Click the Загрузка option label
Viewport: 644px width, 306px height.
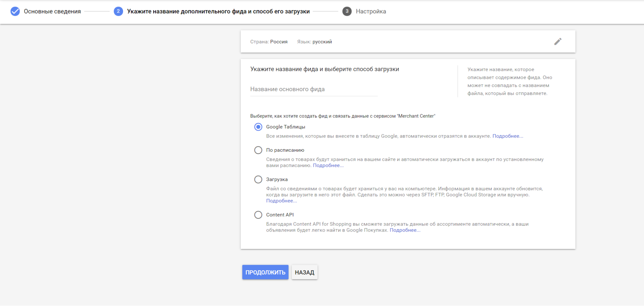coord(277,179)
